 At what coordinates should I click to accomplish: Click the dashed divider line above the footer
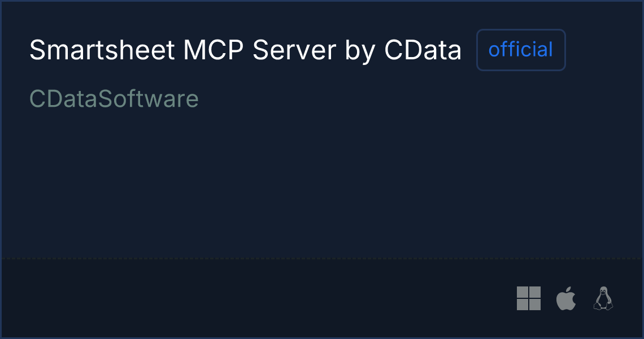point(322,258)
